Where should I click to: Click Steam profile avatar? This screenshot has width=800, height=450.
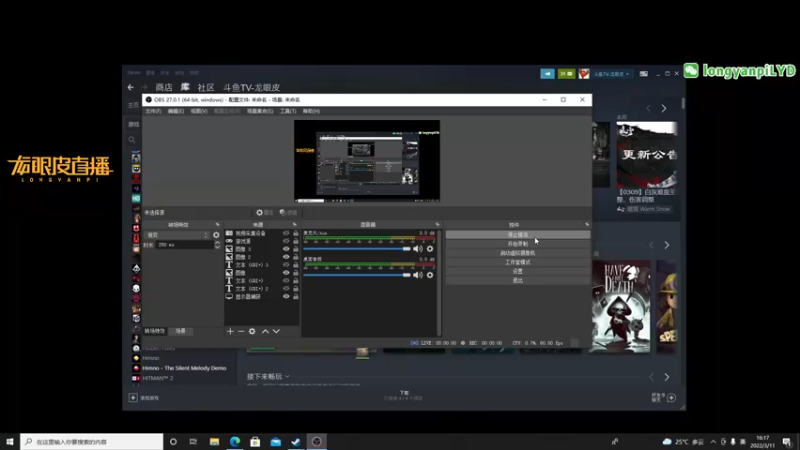[584, 74]
